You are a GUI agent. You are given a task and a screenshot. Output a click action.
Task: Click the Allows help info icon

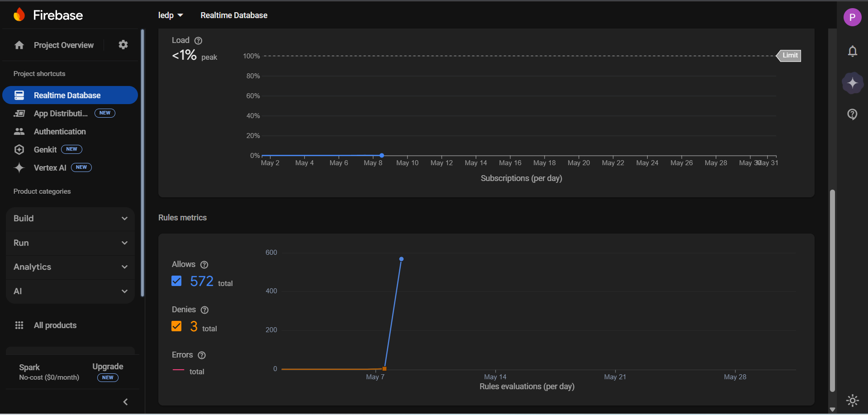click(x=204, y=265)
